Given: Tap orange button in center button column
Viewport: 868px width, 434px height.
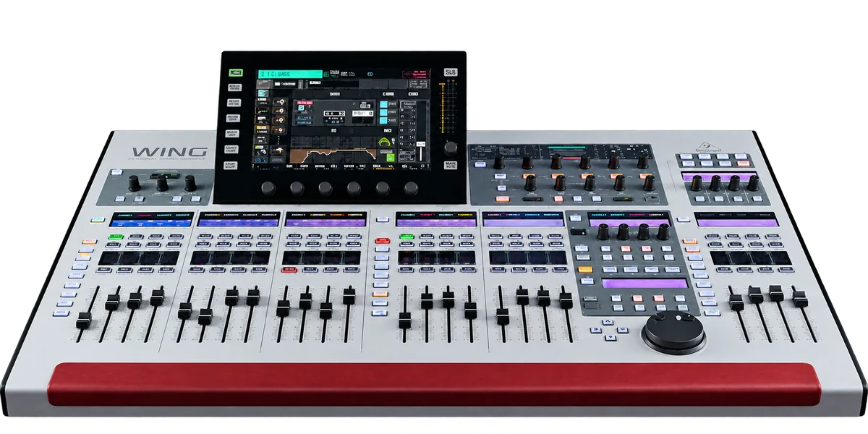Looking at the screenshot, I should pyautogui.click(x=380, y=294).
